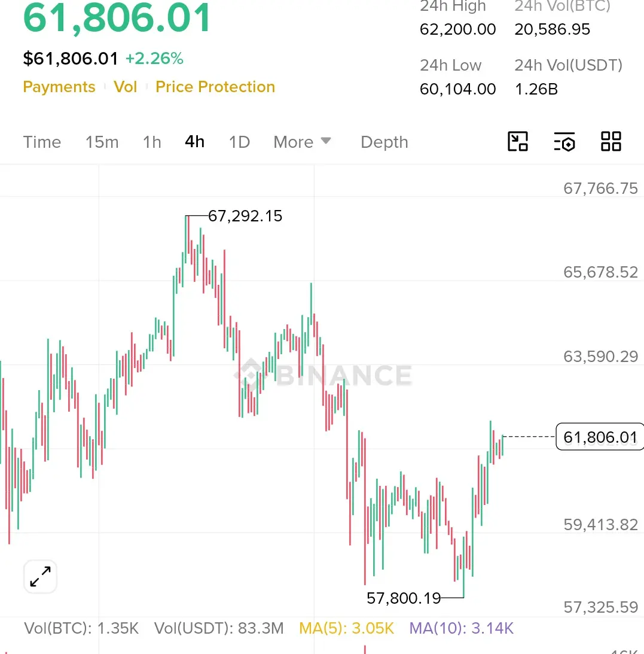Image resolution: width=644 pixels, height=654 pixels.
Task: Open the four-square grid layout icon
Action: tap(611, 141)
